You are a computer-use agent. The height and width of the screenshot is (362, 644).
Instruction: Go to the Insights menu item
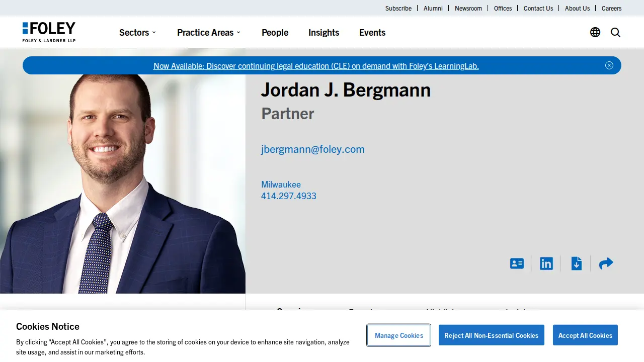click(324, 32)
